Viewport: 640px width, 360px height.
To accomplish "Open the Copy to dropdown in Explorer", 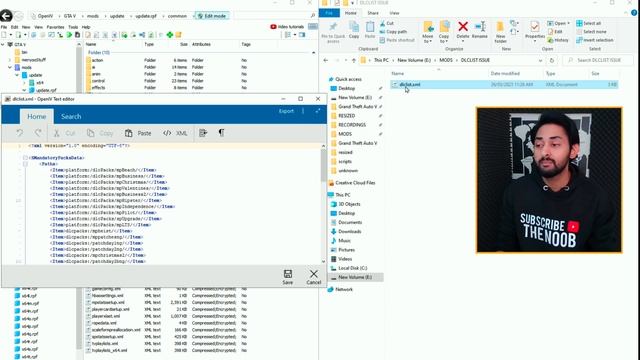I will (444, 32).
